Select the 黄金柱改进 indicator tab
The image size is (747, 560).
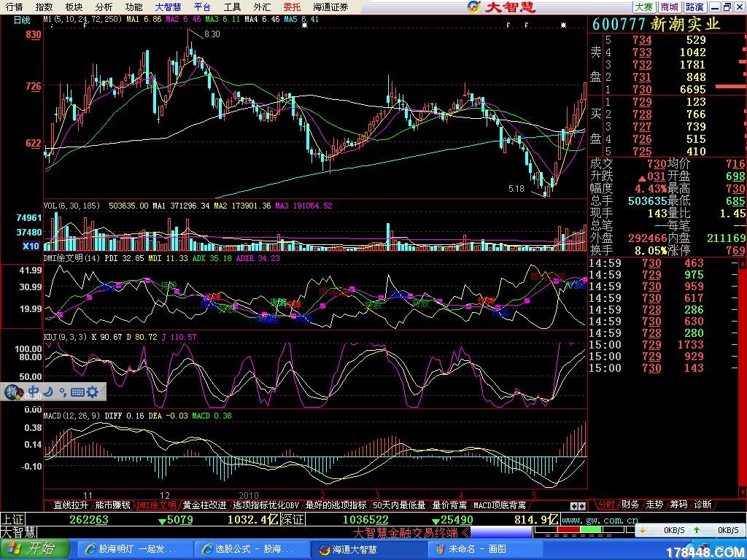point(205,505)
